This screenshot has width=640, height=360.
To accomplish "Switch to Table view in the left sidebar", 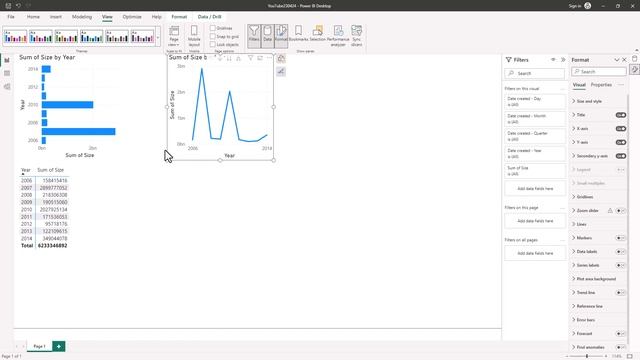I will [7, 73].
